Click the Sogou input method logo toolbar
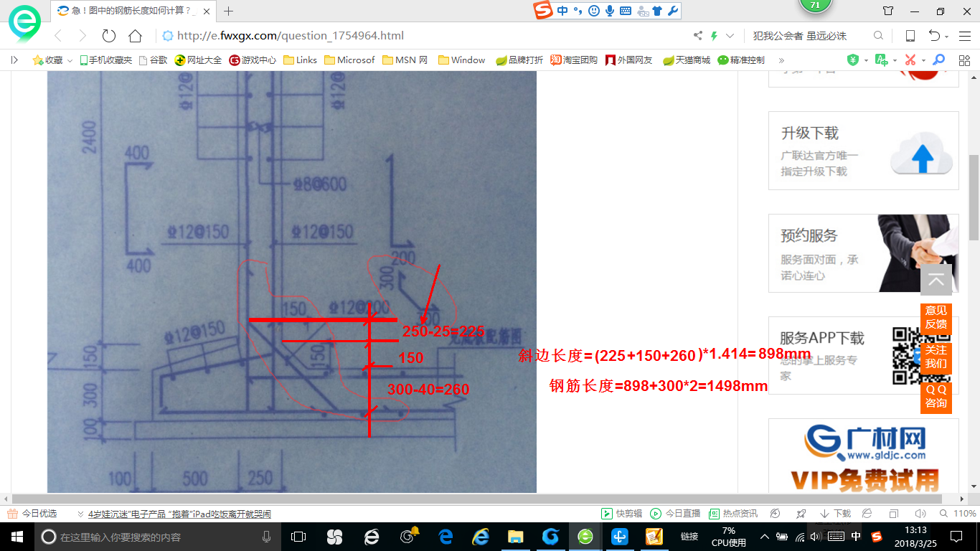The width and height of the screenshot is (980, 551). [x=544, y=11]
